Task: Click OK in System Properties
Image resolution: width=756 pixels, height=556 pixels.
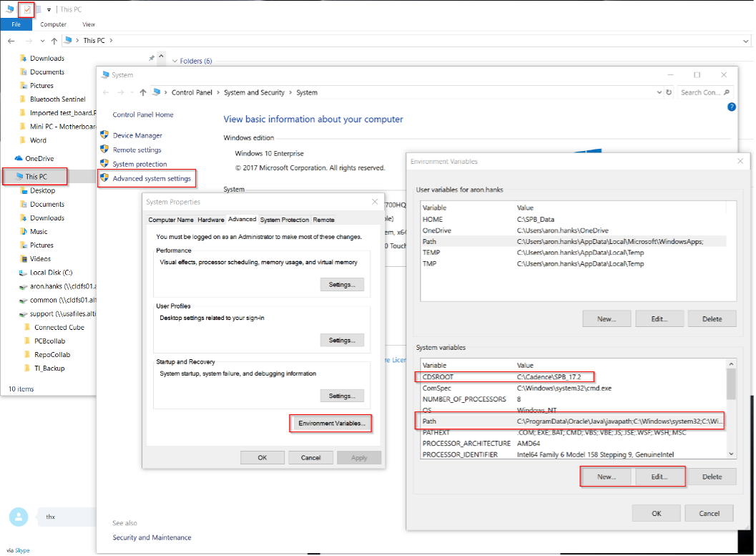Action: point(262,458)
